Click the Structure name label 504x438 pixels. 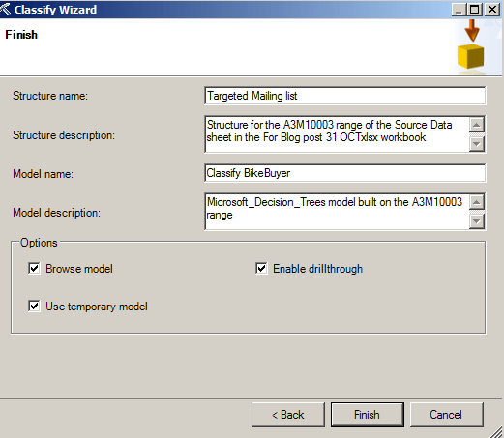pyautogui.click(x=50, y=96)
